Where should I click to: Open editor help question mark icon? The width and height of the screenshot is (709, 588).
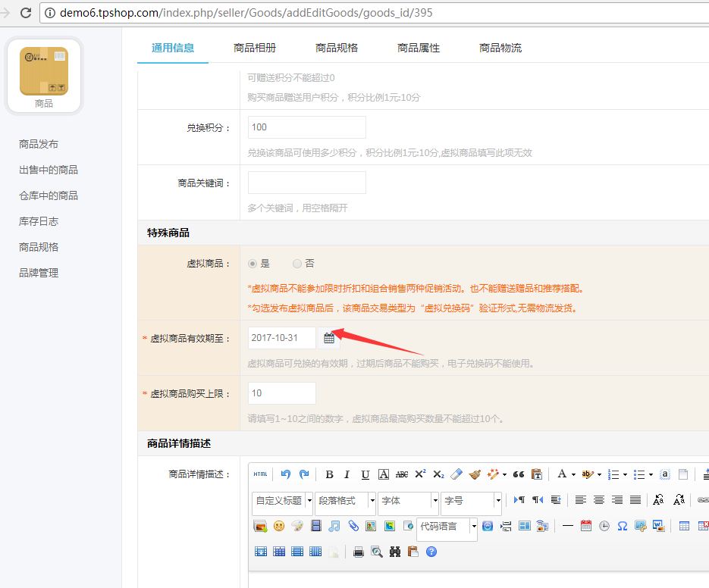point(431,552)
